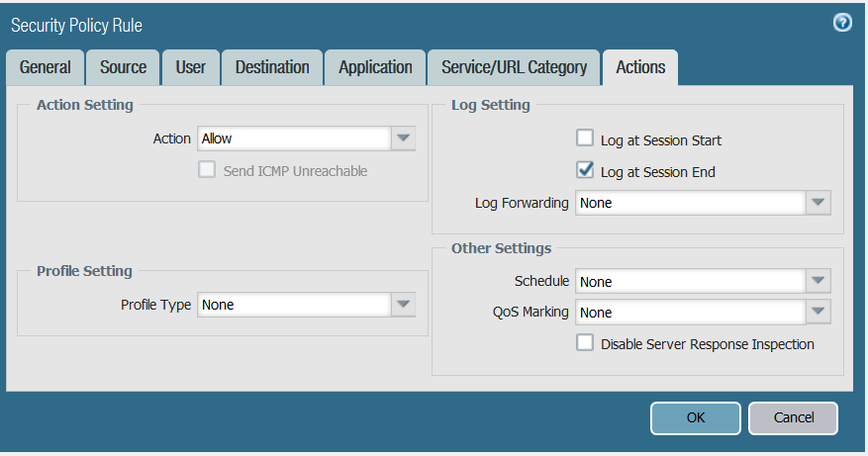Toggle Disable Server Response Inspection checkbox
This screenshot has width=868, height=456.
[x=585, y=343]
